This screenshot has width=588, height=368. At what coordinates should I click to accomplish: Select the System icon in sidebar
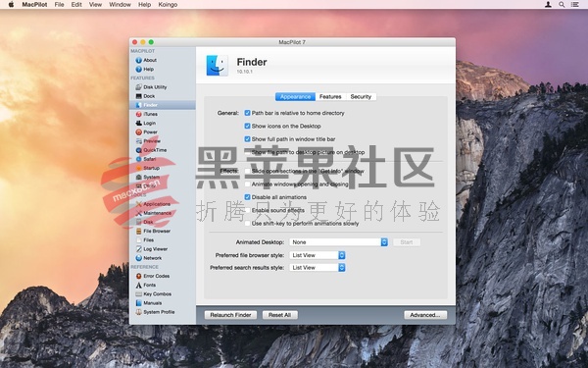[139, 178]
